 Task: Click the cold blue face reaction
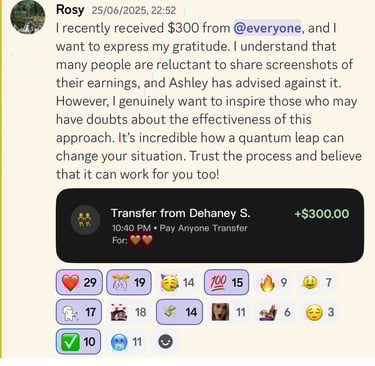click(126, 341)
